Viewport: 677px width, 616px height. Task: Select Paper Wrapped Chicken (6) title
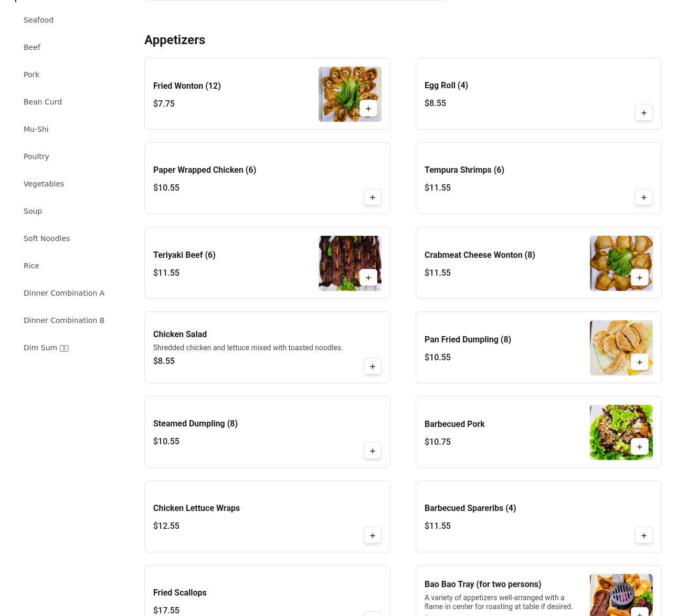tap(205, 170)
